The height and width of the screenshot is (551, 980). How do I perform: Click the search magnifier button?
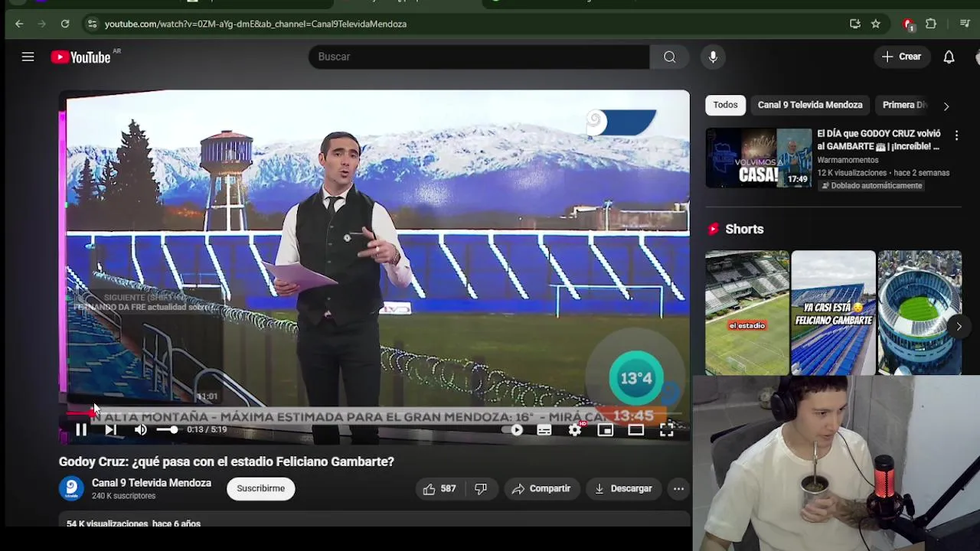point(670,57)
